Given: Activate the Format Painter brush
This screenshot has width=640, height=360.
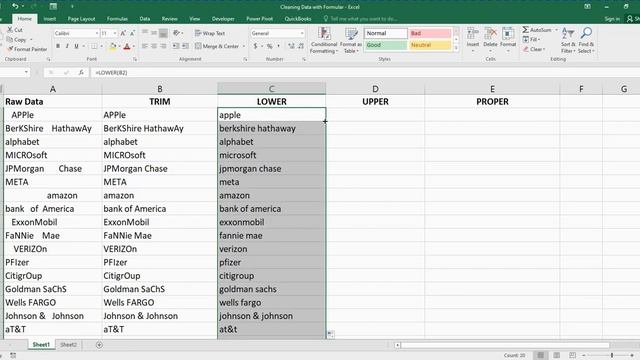Looking at the screenshot, I should click(10, 49).
